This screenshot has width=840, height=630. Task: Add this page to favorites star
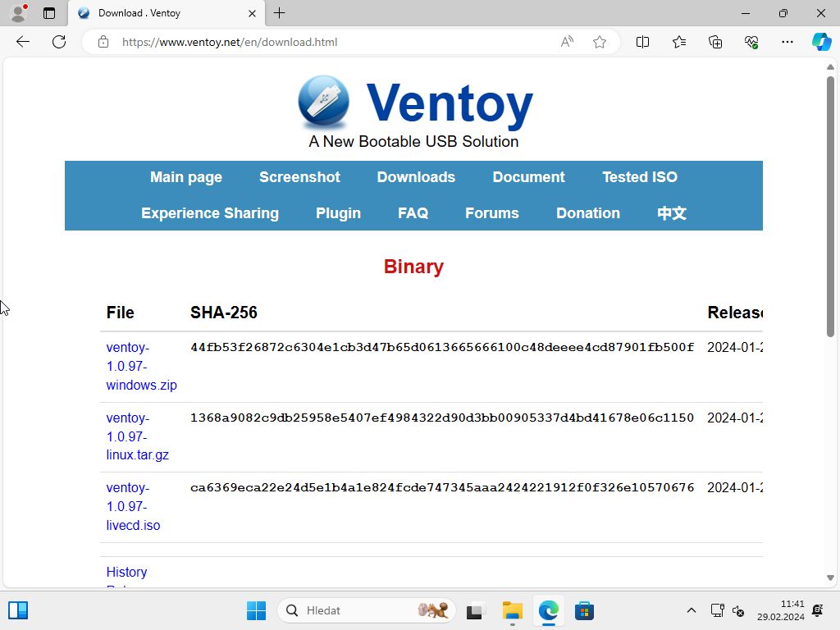pos(600,42)
